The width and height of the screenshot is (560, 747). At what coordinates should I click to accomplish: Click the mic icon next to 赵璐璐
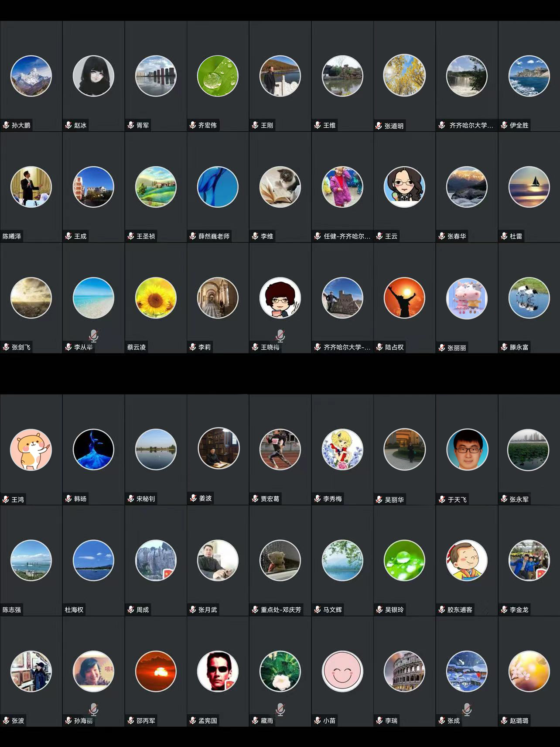[x=504, y=720]
